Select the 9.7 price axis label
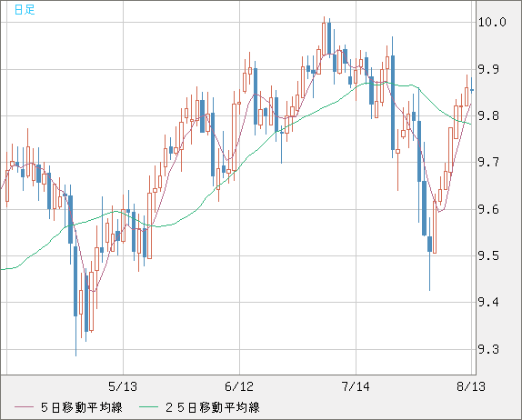The width and height of the screenshot is (522, 420). click(x=488, y=163)
